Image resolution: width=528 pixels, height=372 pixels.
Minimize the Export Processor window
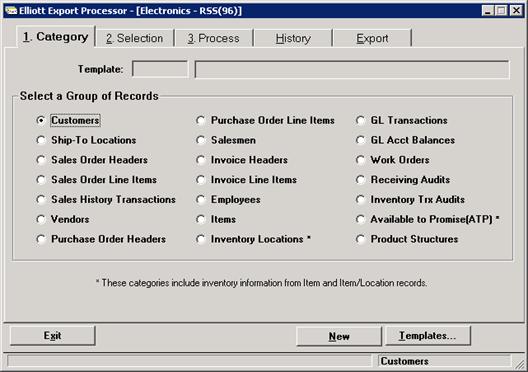click(x=488, y=11)
